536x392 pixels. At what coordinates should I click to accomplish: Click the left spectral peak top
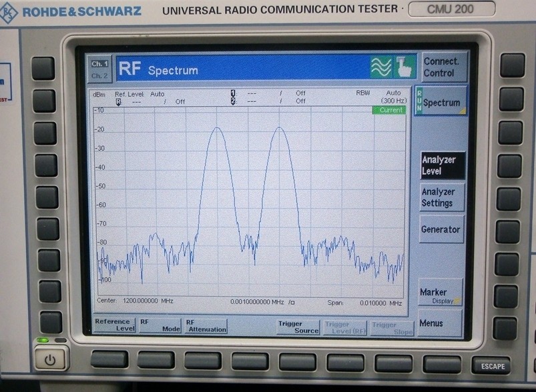click(x=217, y=128)
